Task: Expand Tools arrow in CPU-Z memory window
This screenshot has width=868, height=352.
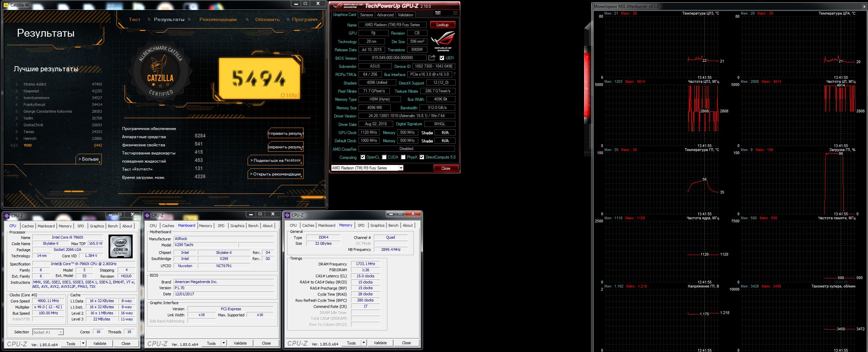Action: pos(363,343)
